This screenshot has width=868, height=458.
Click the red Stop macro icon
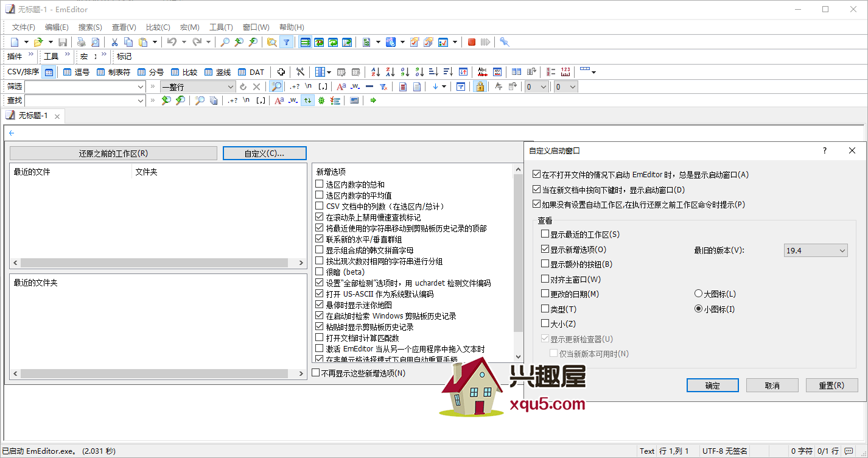(x=472, y=42)
